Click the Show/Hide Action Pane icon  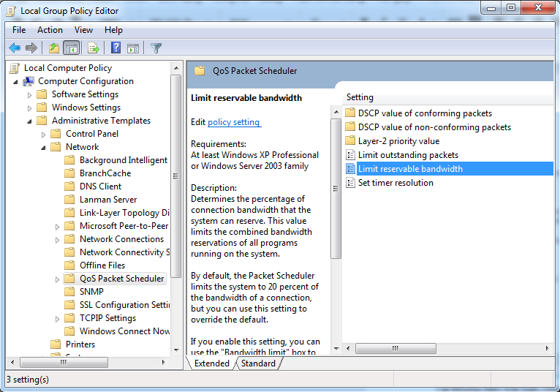coord(133,48)
